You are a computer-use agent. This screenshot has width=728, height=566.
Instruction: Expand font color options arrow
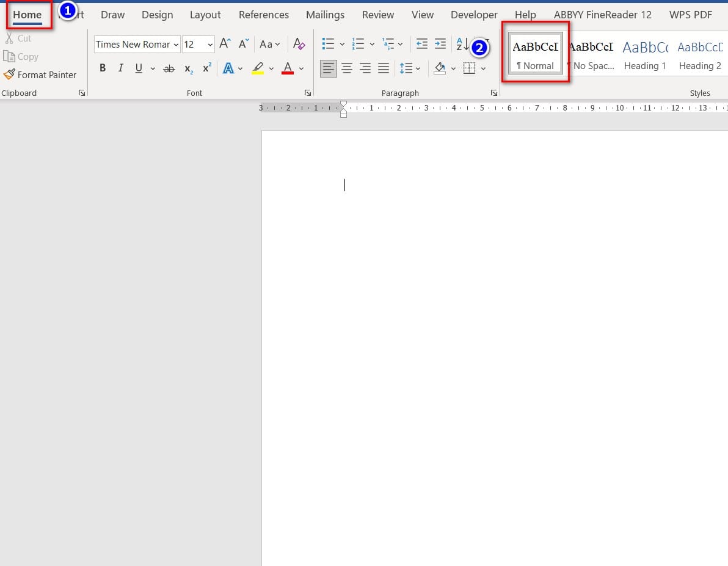[301, 69]
